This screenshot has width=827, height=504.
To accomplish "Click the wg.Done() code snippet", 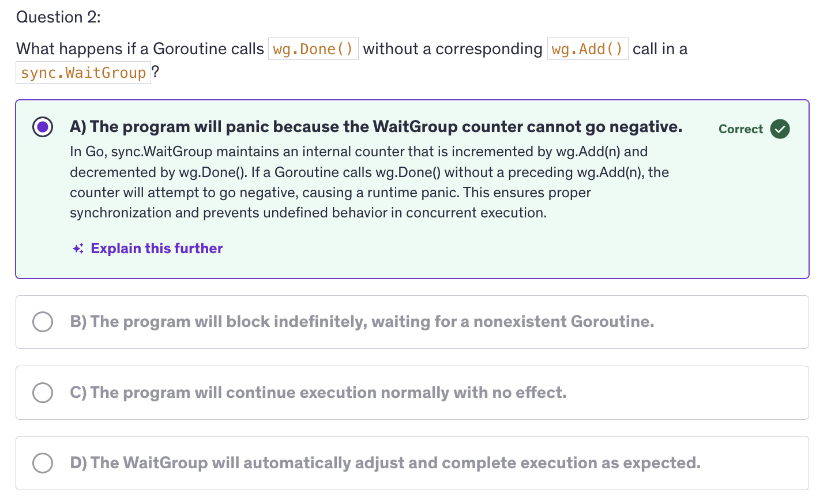I will (x=313, y=49).
